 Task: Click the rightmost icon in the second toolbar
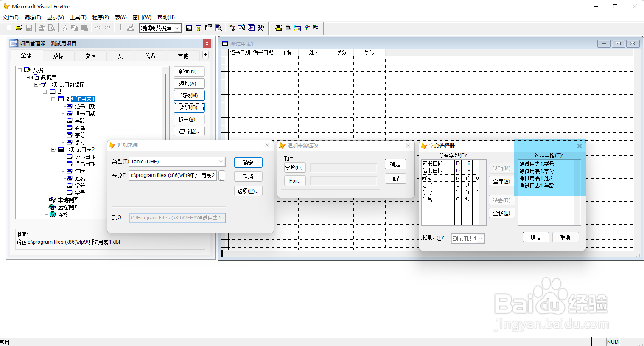pyautogui.click(x=316, y=28)
